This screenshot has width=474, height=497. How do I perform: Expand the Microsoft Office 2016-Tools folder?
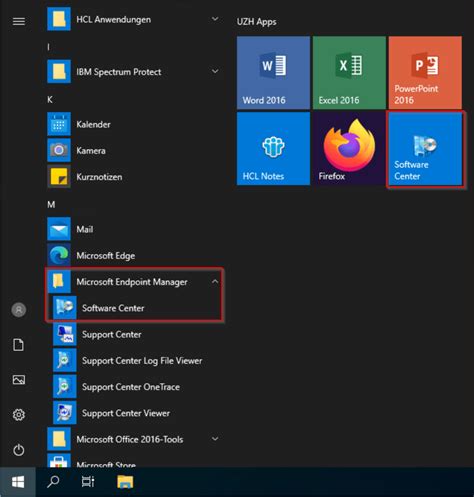(x=133, y=439)
